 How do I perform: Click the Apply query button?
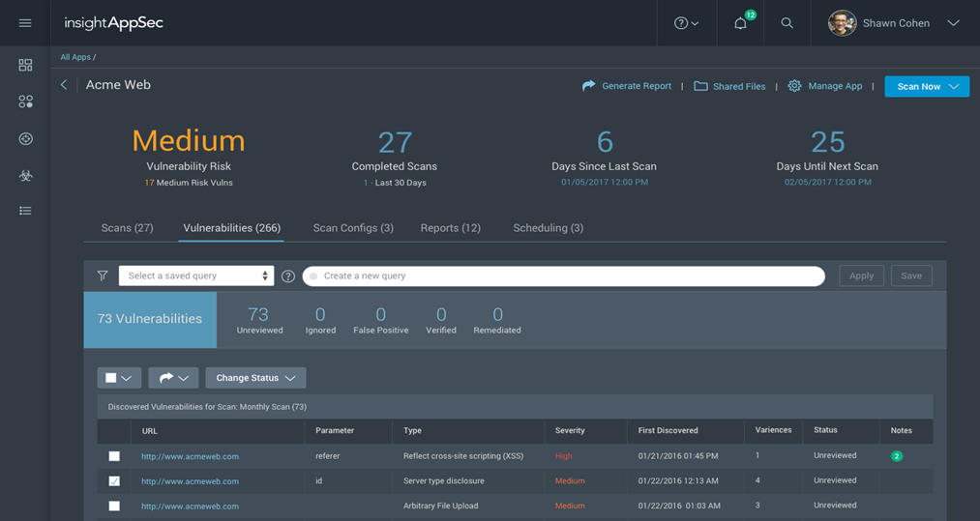[861, 275]
